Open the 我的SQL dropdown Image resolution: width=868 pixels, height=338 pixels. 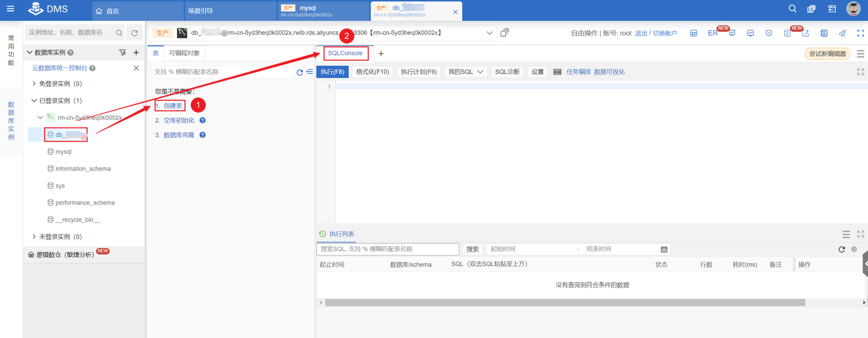pyautogui.click(x=466, y=72)
